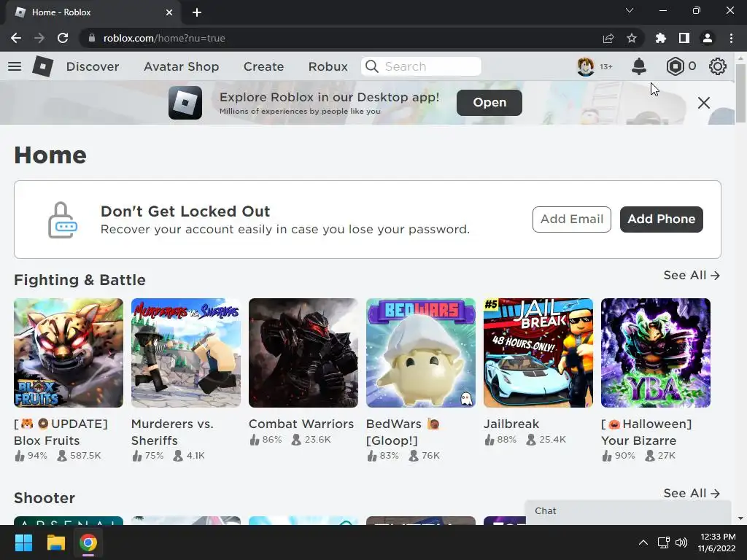This screenshot has height=560, width=747.
Task: Open Your Bizarre Adventure thumbnail
Action: click(656, 353)
